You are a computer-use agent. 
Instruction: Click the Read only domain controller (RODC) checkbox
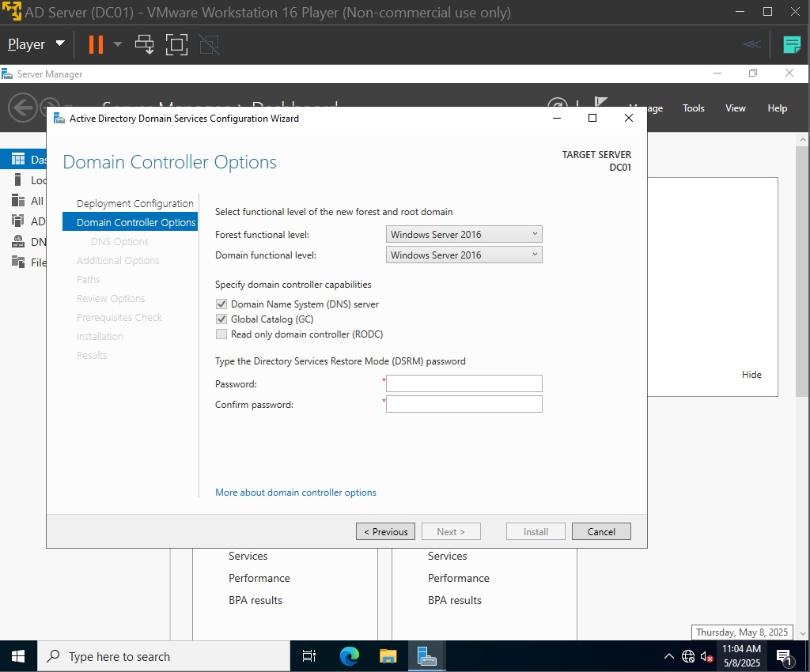(x=221, y=334)
